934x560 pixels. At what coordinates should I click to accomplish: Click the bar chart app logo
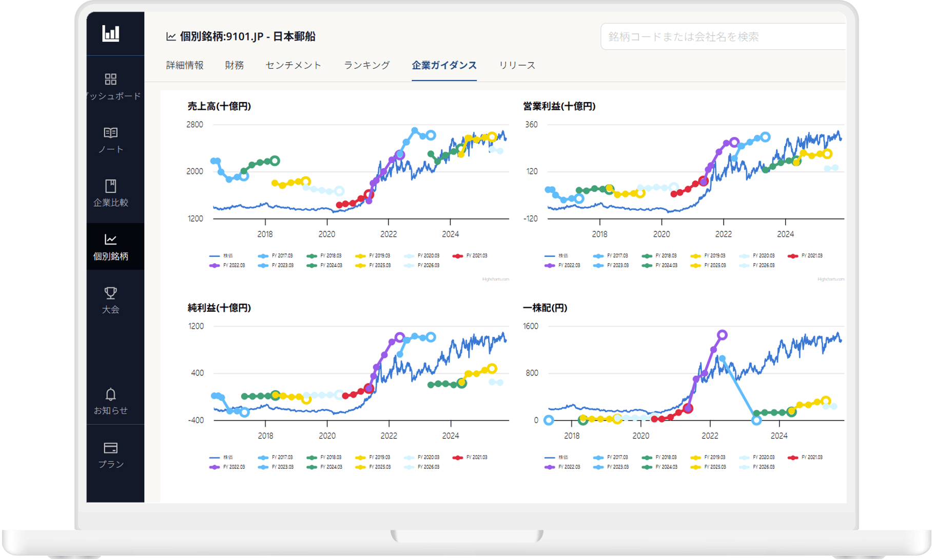point(110,34)
